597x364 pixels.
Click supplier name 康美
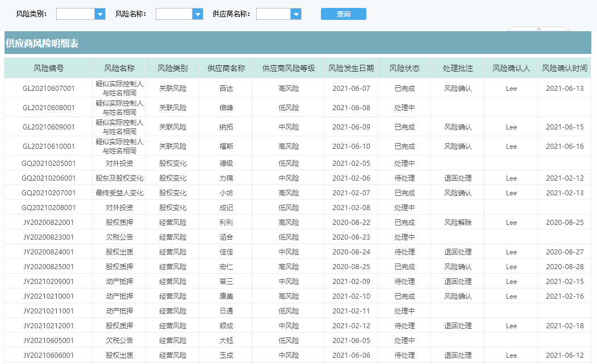point(226,296)
